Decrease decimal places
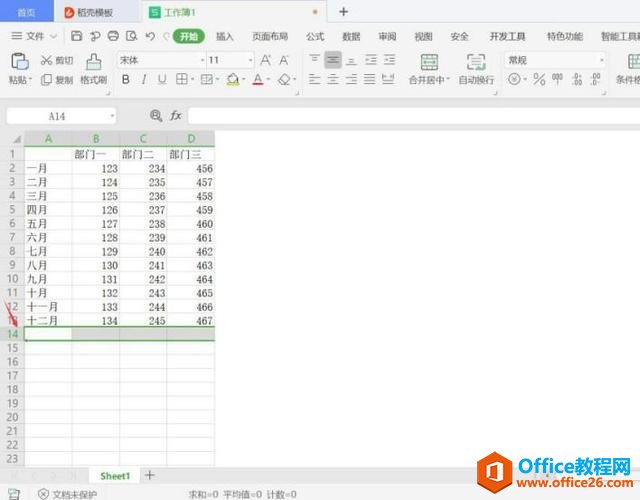The height and width of the screenshot is (500, 640). pos(596,79)
